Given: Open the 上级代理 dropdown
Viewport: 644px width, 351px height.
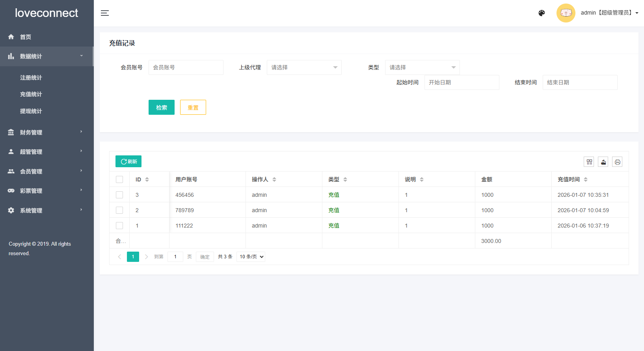Looking at the screenshot, I should tap(304, 67).
